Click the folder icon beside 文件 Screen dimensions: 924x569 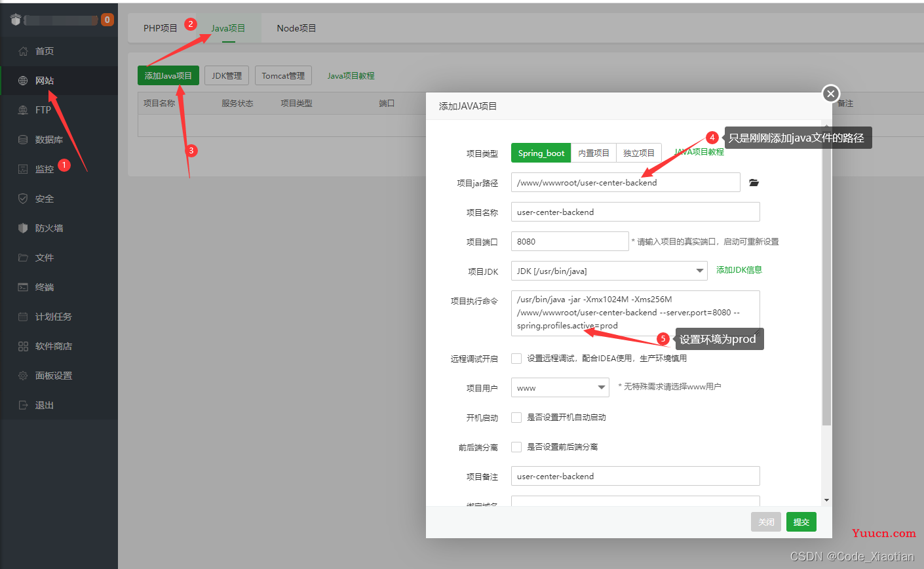[23, 258]
